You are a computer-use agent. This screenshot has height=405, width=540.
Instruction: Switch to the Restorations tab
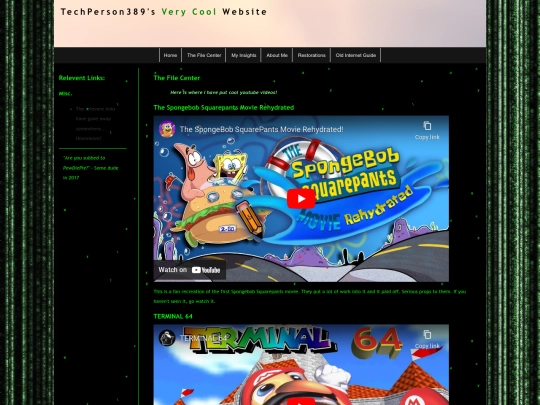click(311, 55)
